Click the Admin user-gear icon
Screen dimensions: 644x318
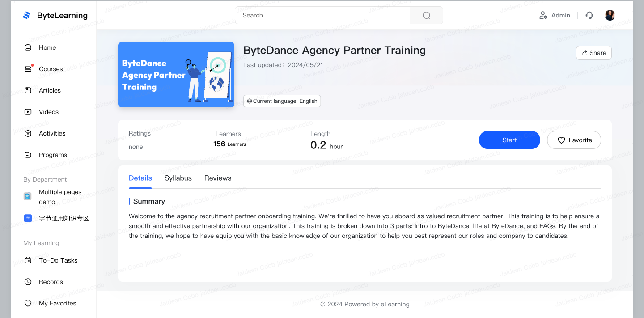click(543, 15)
